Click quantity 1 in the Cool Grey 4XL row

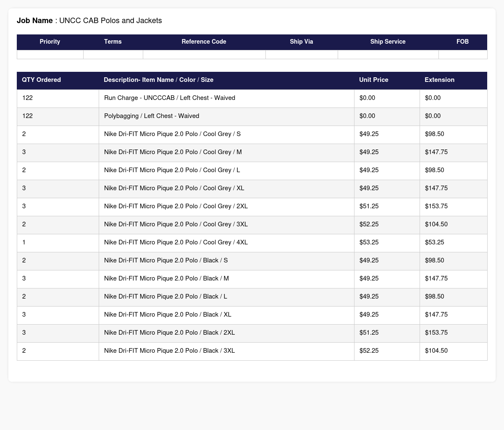tap(24, 242)
